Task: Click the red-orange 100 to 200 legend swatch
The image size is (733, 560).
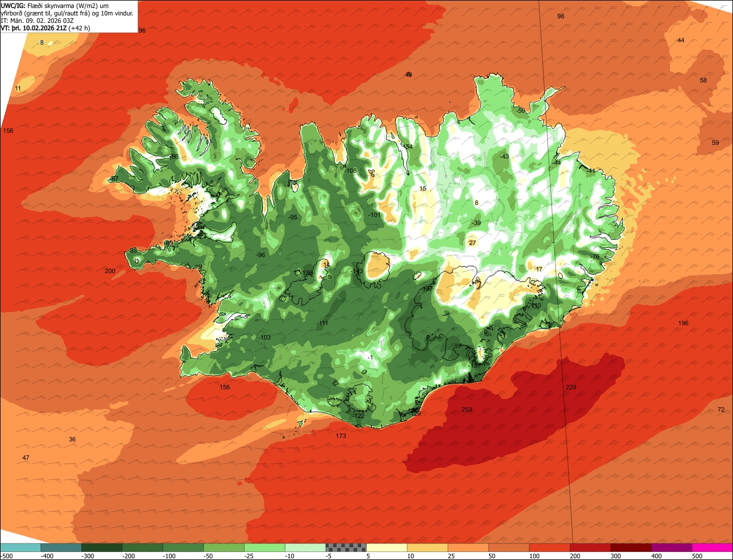Action: click(550, 547)
